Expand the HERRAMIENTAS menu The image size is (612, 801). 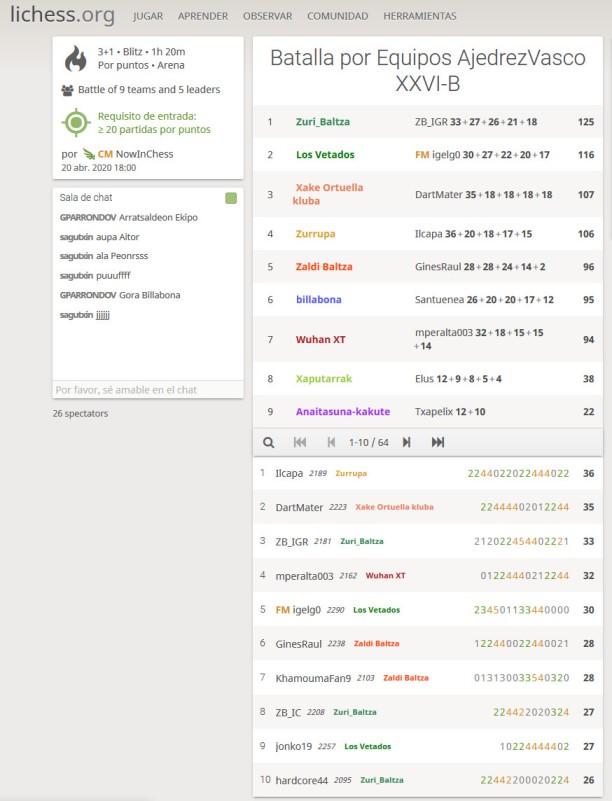click(419, 16)
